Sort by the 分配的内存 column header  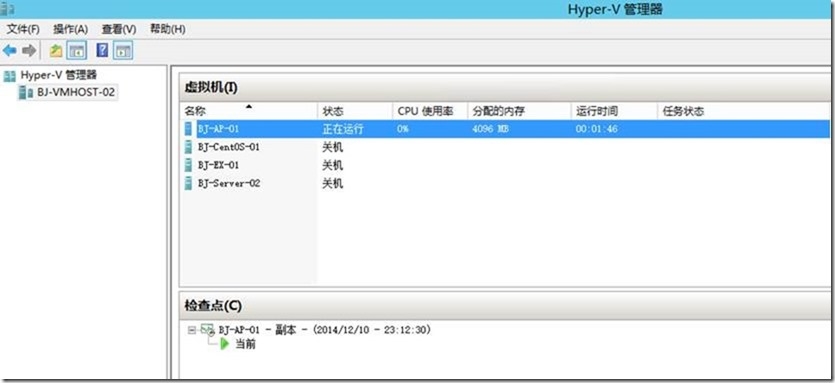[519, 111]
